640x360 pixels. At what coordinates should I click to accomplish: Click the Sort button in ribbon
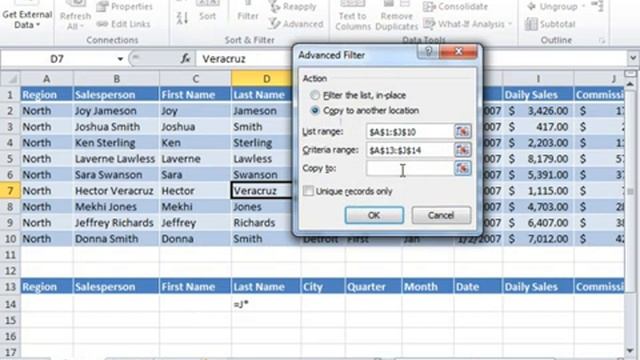[x=207, y=11]
